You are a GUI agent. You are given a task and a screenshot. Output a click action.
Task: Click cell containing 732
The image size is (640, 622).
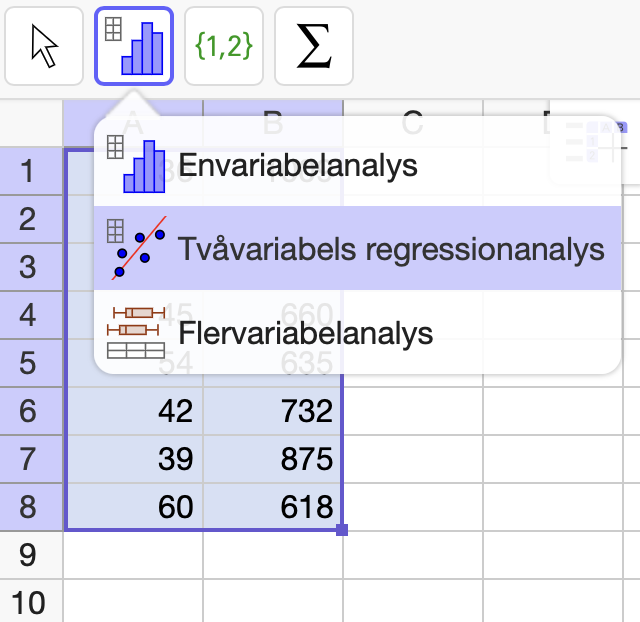coord(272,411)
